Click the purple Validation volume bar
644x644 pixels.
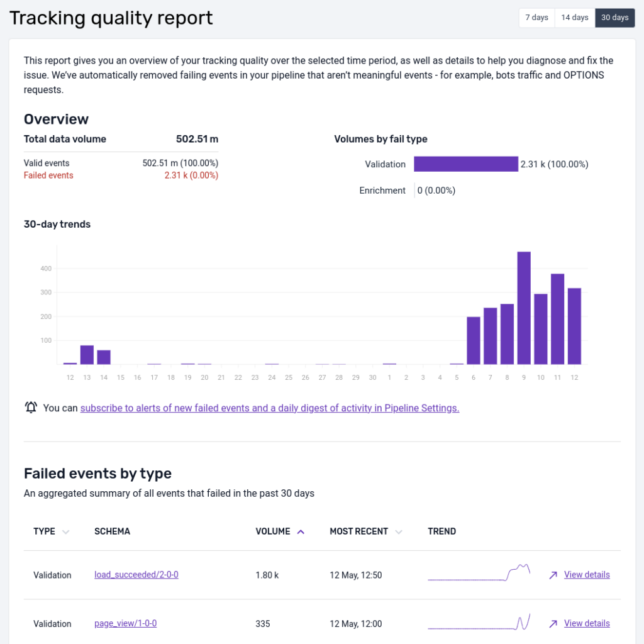pos(465,164)
